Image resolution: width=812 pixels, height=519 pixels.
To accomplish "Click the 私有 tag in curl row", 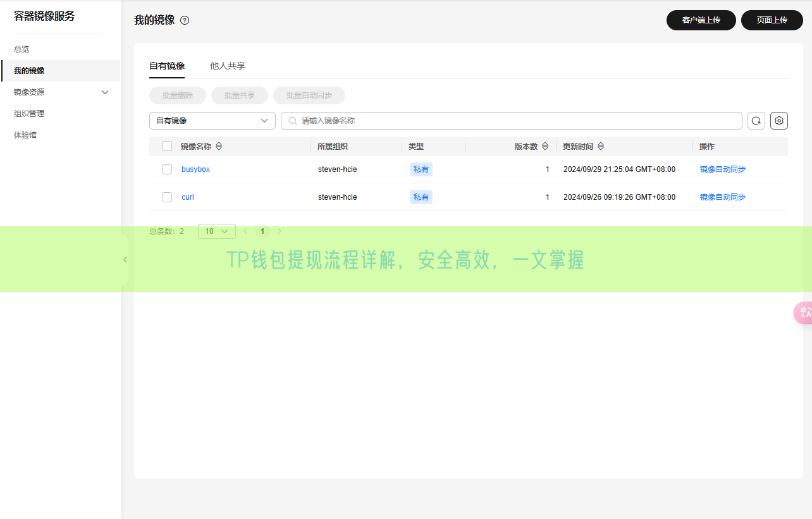I will [x=421, y=197].
